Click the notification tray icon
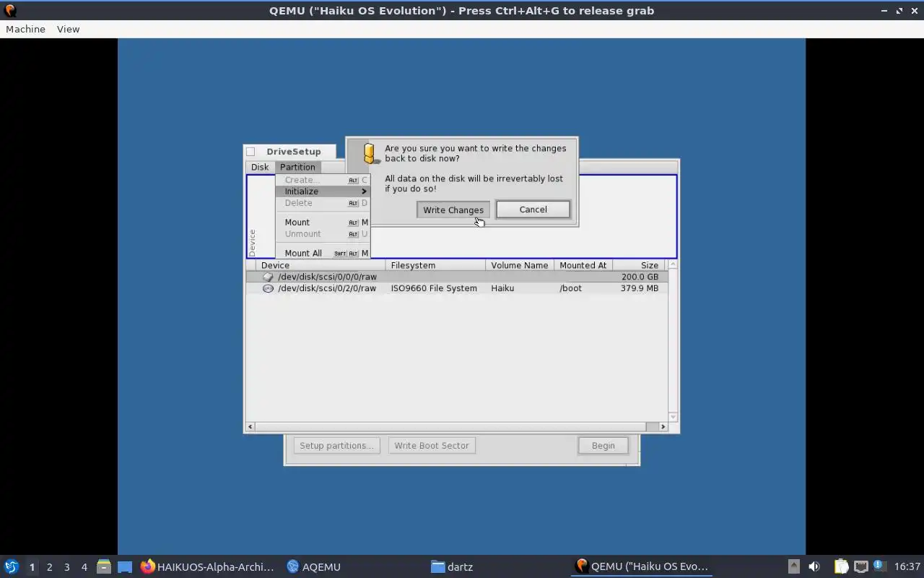Screen dimensions: 924x578 (879, 567)
